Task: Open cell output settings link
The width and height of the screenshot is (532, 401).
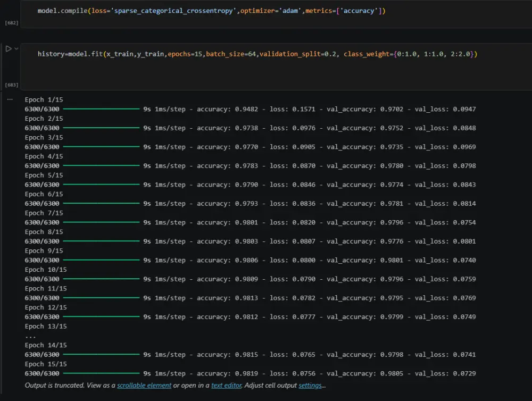Action: point(310,386)
